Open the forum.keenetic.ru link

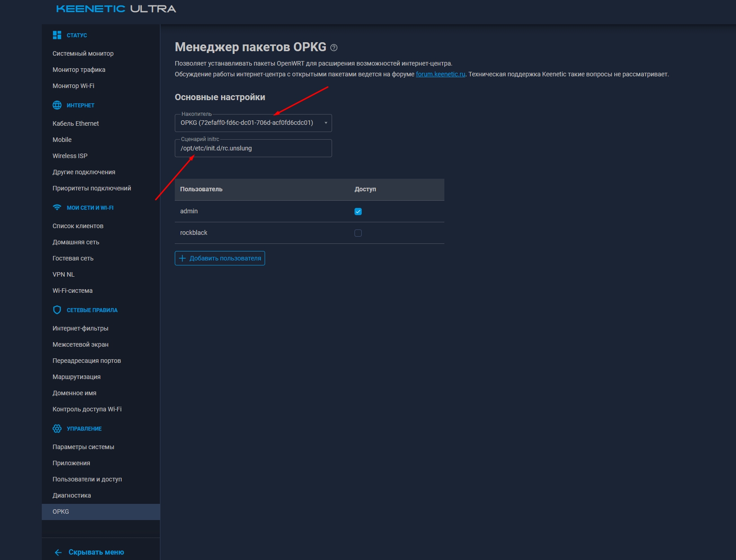coord(440,75)
